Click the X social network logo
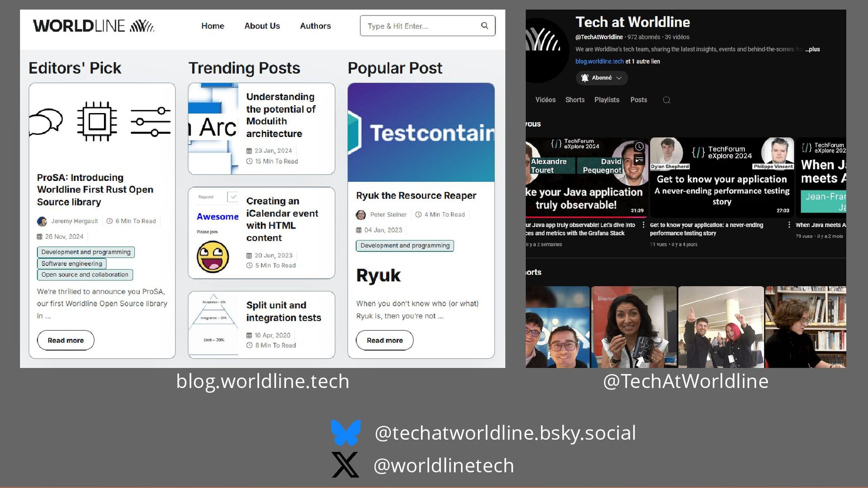This screenshot has width=868, height=488. [345, 464]
